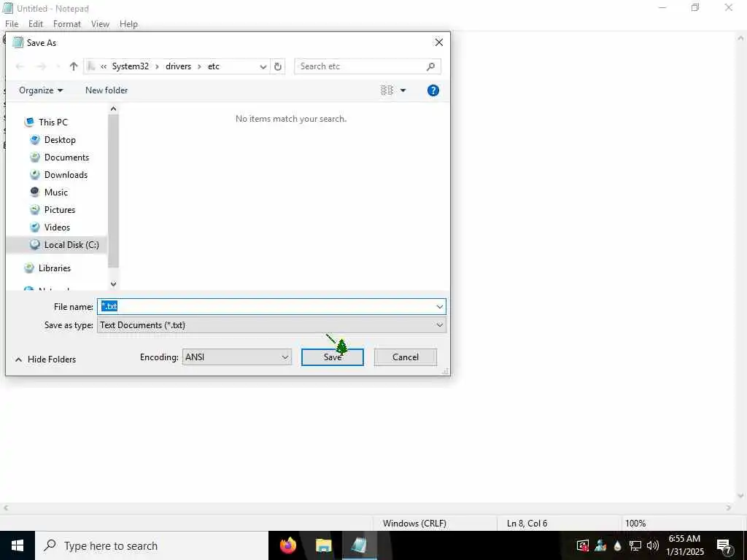Select This PC icon in navigation pane

tap(29, 122)
